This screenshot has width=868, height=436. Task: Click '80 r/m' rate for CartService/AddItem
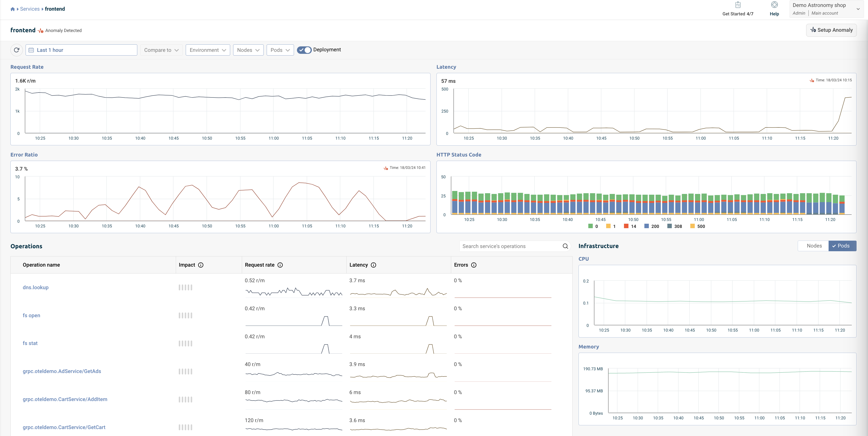click(252, 392)
